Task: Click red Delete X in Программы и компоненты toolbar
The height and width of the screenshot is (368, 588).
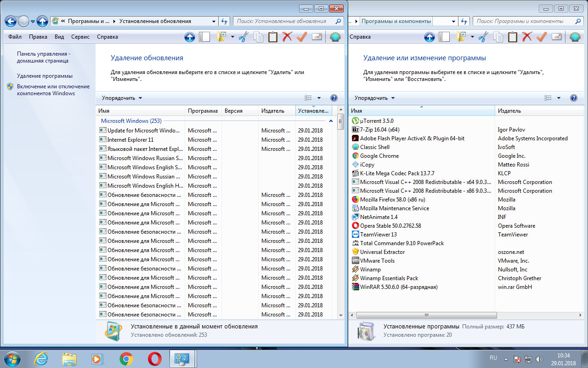Action: [x=527, y=37]
